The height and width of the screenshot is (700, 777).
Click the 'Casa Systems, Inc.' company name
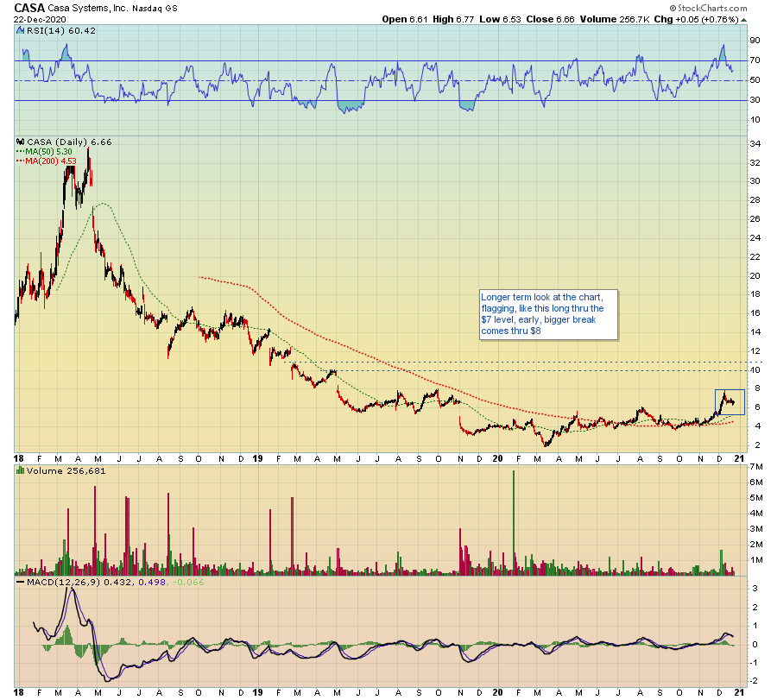coord(88,8)
